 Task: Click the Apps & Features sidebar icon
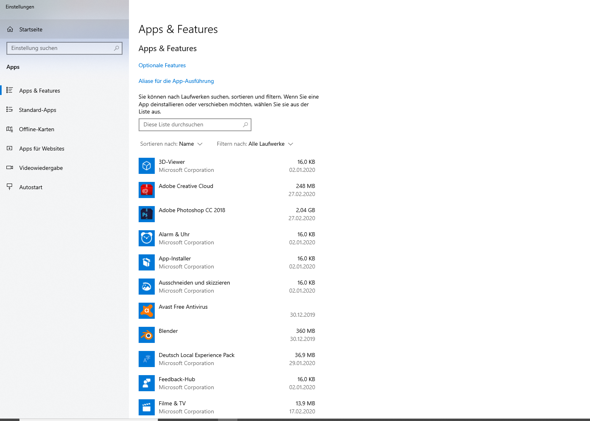tap(10, 90)
